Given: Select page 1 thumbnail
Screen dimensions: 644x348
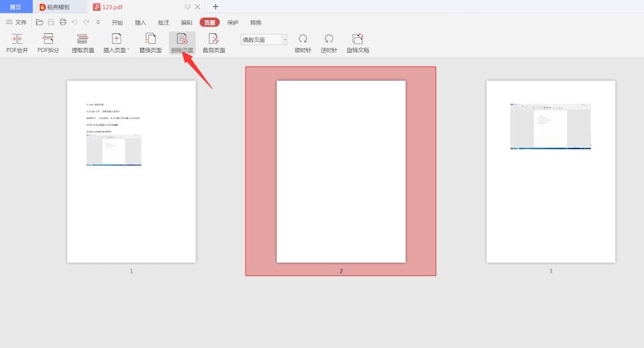Looking at the screenshot, I should tap(132, 172).
